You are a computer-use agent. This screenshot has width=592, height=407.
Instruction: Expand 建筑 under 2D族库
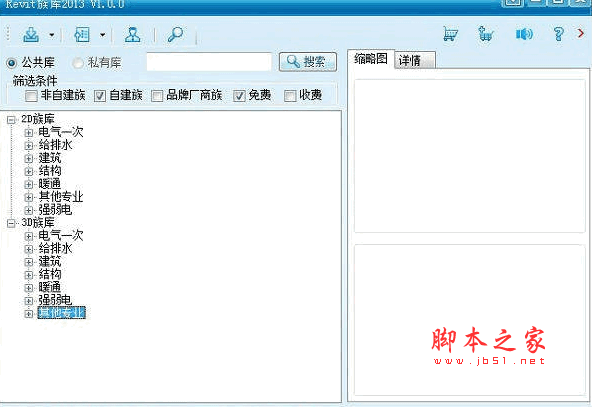29,159
